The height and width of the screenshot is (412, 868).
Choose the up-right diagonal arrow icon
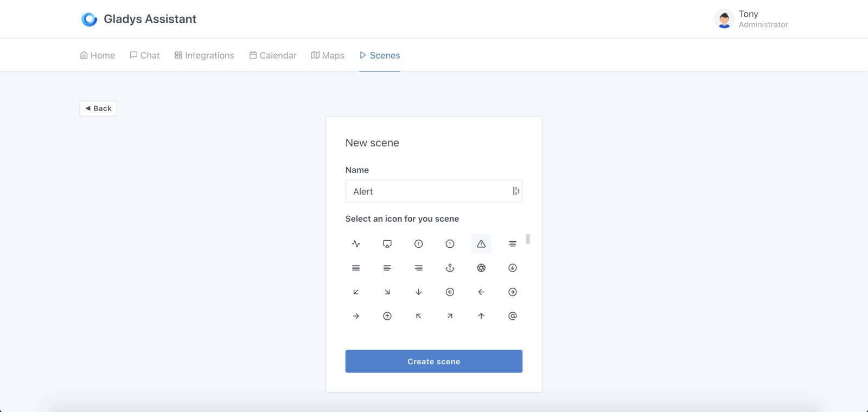coord(450,316)
